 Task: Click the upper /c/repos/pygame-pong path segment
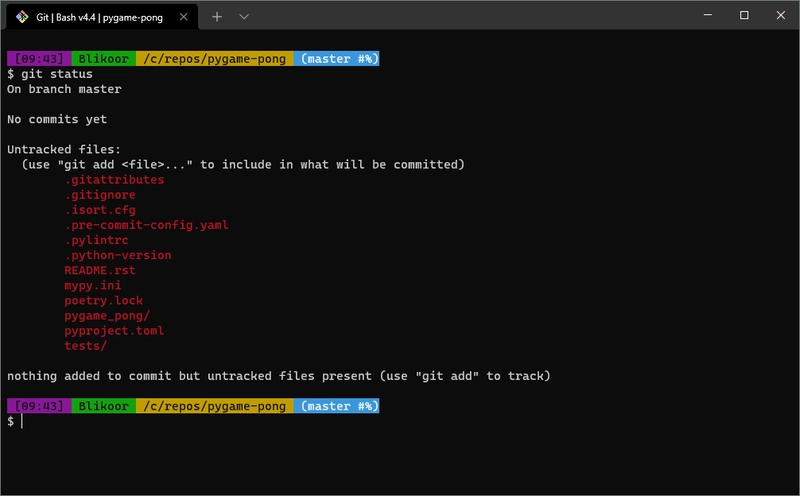pyautogui.click(x=214, y=59)
